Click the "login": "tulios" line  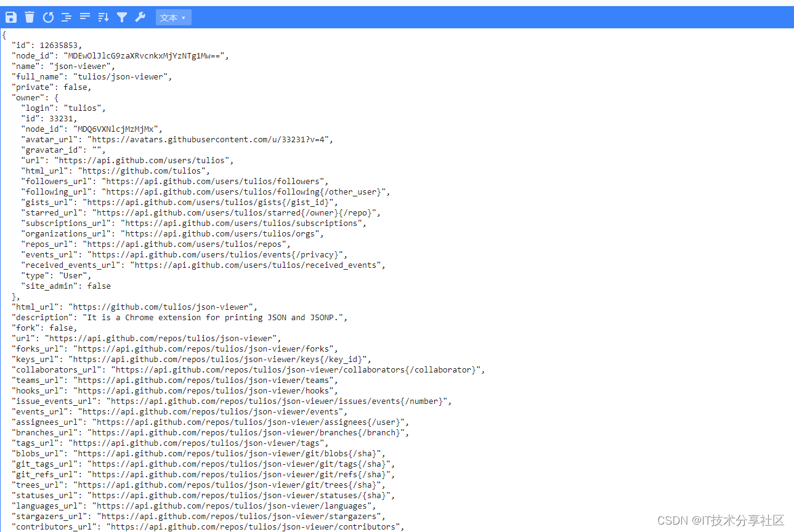tap(63, 108)
